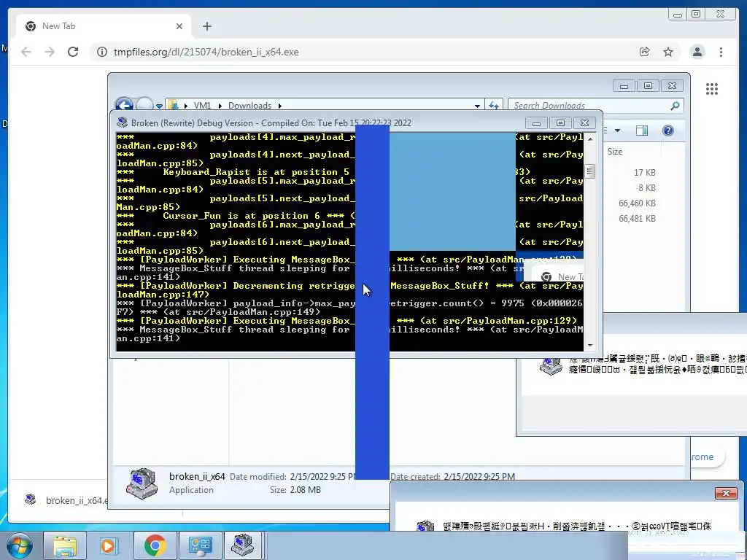Click the broken_ii_x64.exe download bar item
747x560 pixels.
click(x=66, y=500)
